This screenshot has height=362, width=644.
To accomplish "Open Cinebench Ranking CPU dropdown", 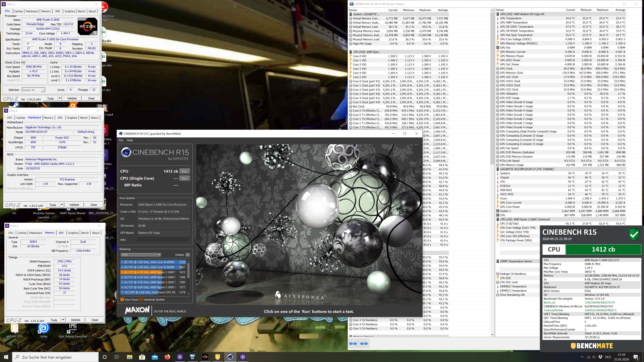I will (x=141, y=255).
